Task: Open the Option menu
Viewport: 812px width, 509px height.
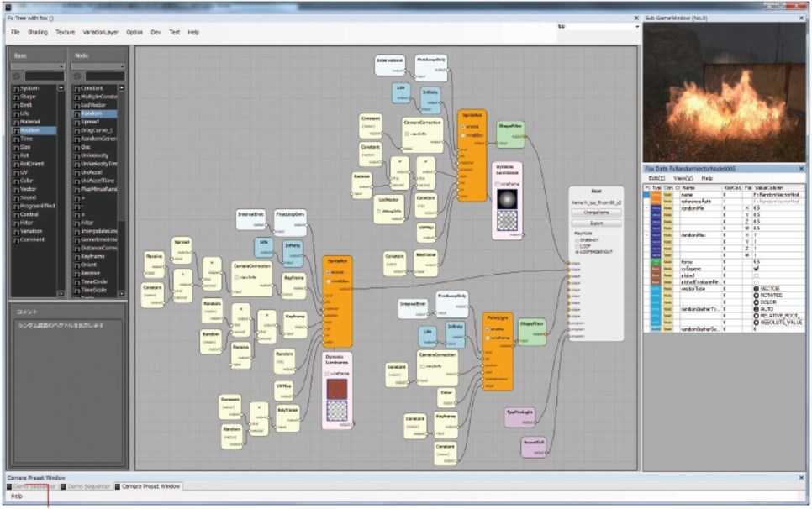Action: click(134, 32)
